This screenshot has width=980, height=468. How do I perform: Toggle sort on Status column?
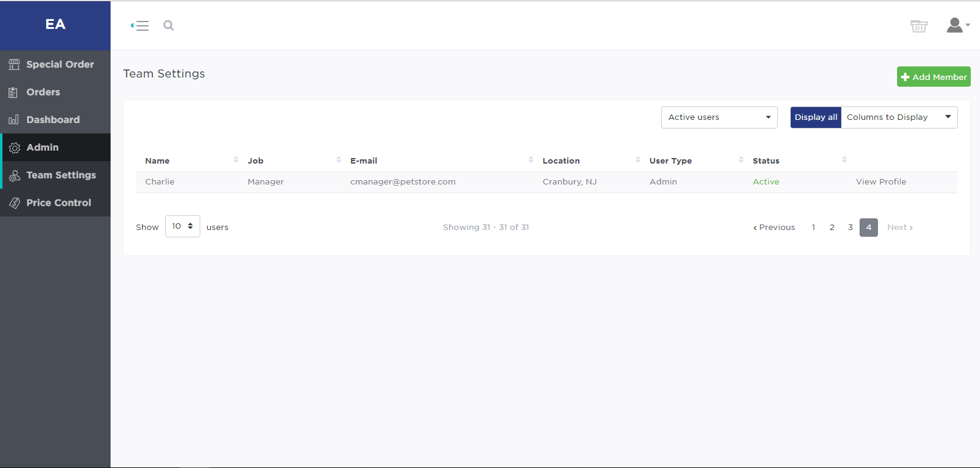click(x=844, y=160)
